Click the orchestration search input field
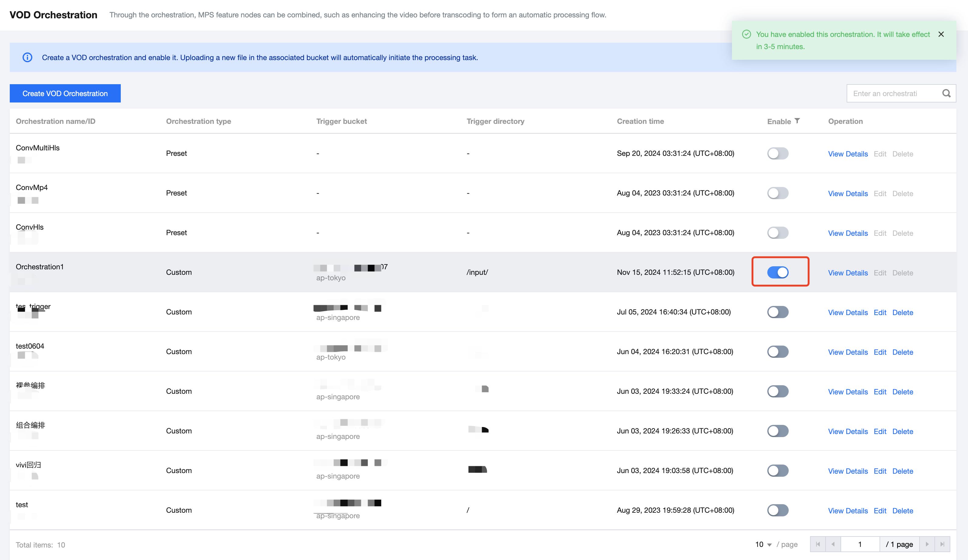This screenshot has width=968, height=560. 891,93
